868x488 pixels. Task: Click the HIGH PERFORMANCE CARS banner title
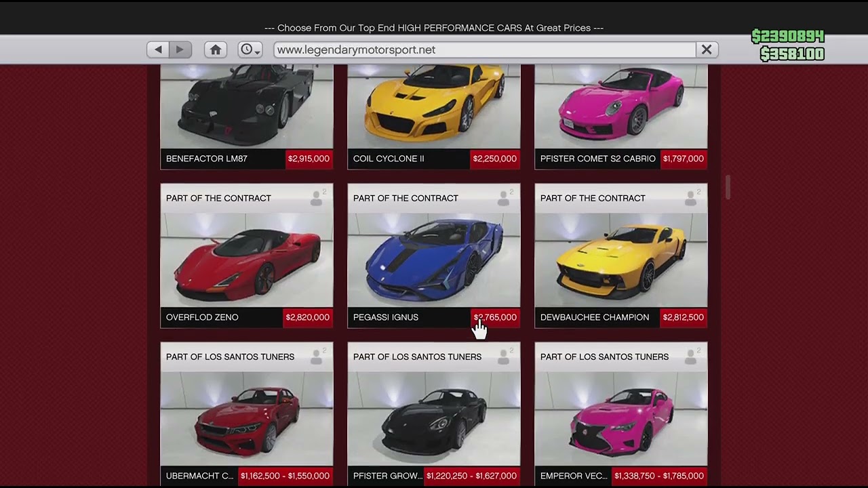click(x=434, y=28)
